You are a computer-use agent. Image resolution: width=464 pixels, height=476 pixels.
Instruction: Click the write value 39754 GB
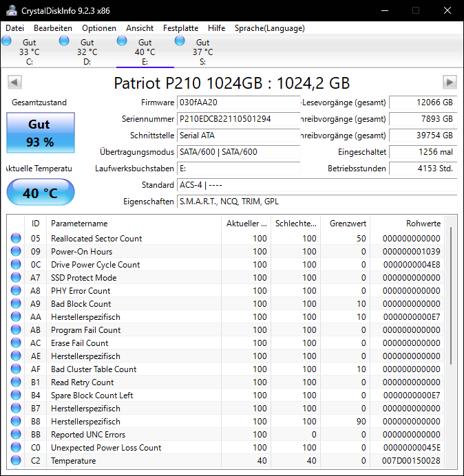pyautogui.click(x=423, y=136)
